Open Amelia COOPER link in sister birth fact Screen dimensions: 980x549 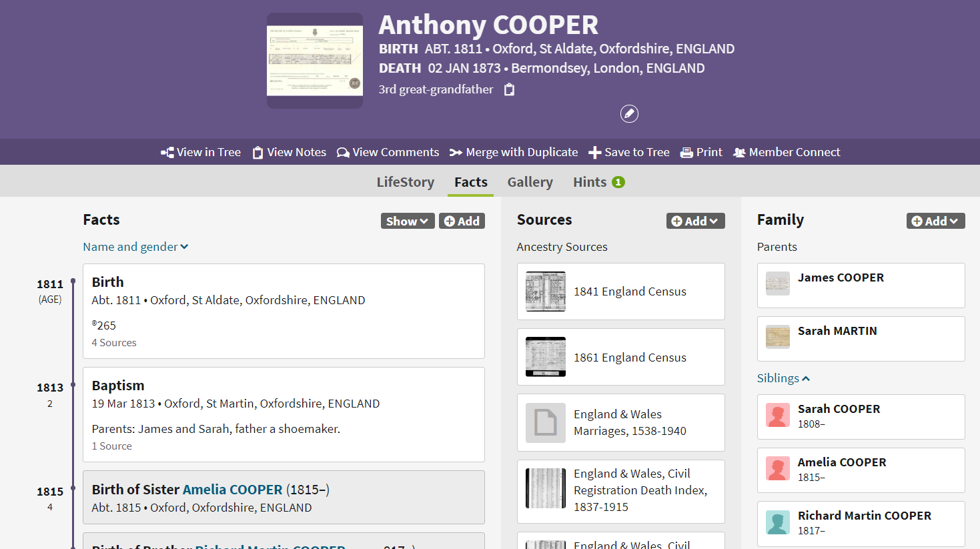(x=233, y=490)
